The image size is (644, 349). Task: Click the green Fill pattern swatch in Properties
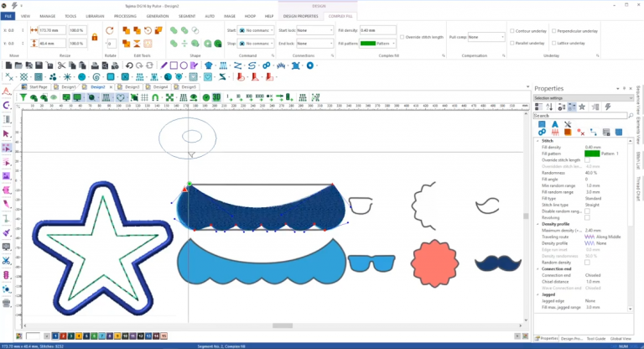coord(592,154)
